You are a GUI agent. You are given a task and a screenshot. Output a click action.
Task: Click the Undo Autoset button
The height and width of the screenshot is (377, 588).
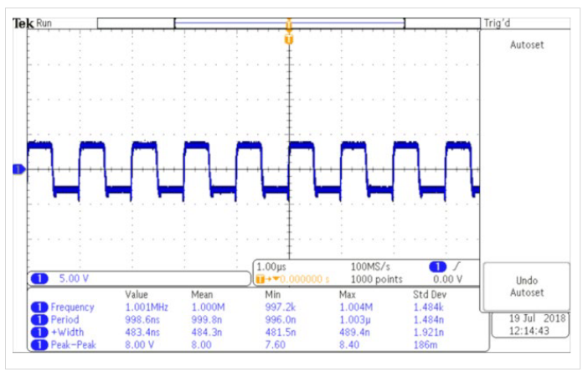click(x=527, y=287)
